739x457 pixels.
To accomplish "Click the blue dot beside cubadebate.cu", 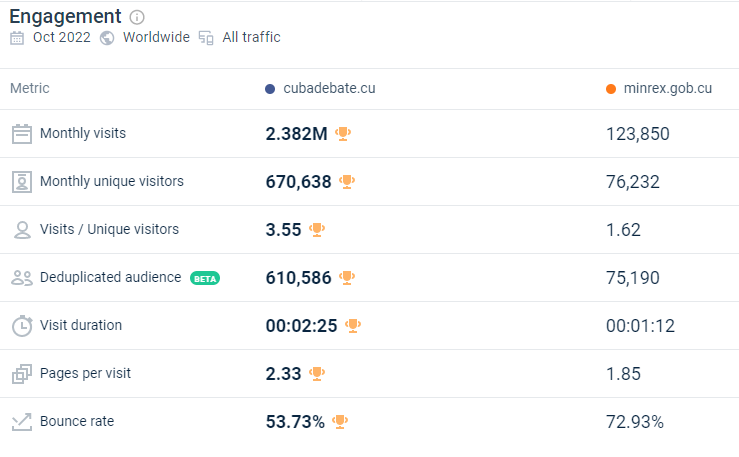I will coord(270,89).
